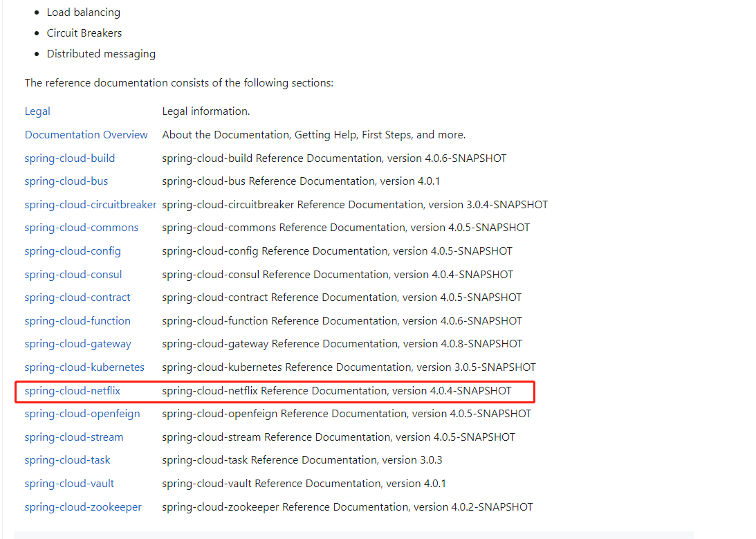This screenshot has height=539, width=756.
Task: Click the sentence 'The reference documentation consists of the following sections:'
Action: (x=179, y=83)
